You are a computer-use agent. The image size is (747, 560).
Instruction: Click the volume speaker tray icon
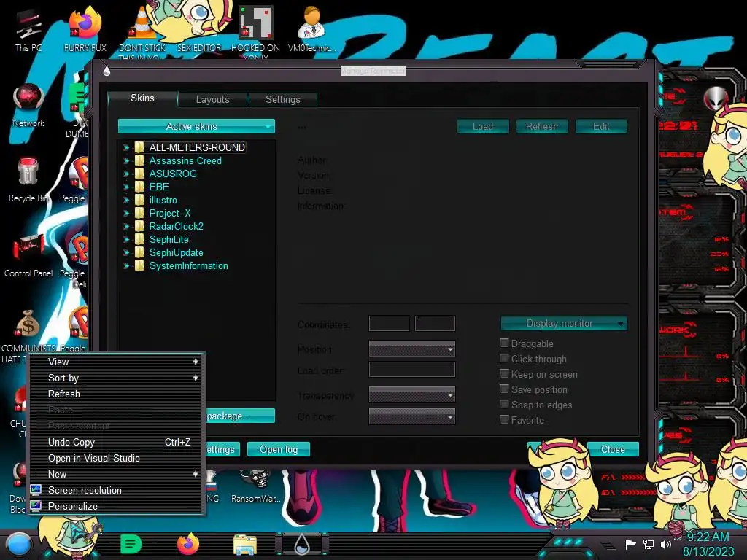[665, 544]
